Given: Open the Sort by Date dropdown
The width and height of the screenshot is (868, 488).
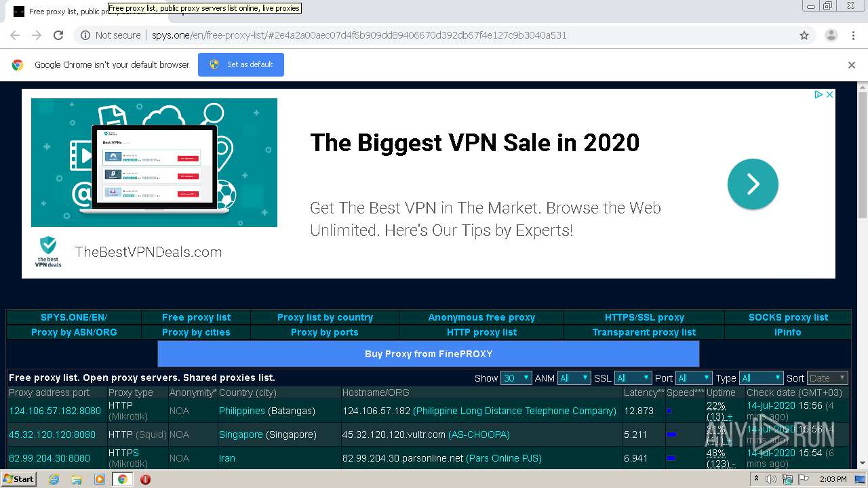Looking at the screenshot, I should click(x=827, y=378).
